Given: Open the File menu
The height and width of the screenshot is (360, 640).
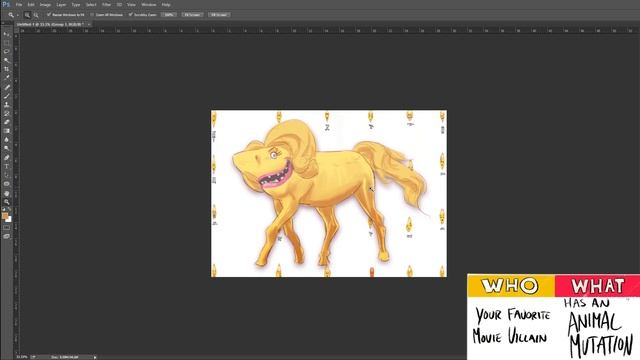Looking at the screenshot, I should click(19, 4).
